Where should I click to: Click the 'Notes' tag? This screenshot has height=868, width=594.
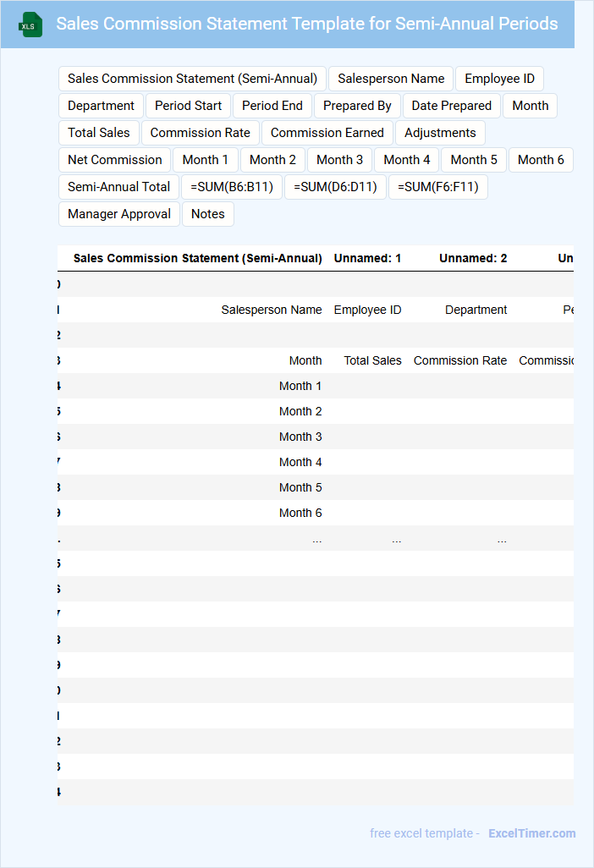click(207, 214)
